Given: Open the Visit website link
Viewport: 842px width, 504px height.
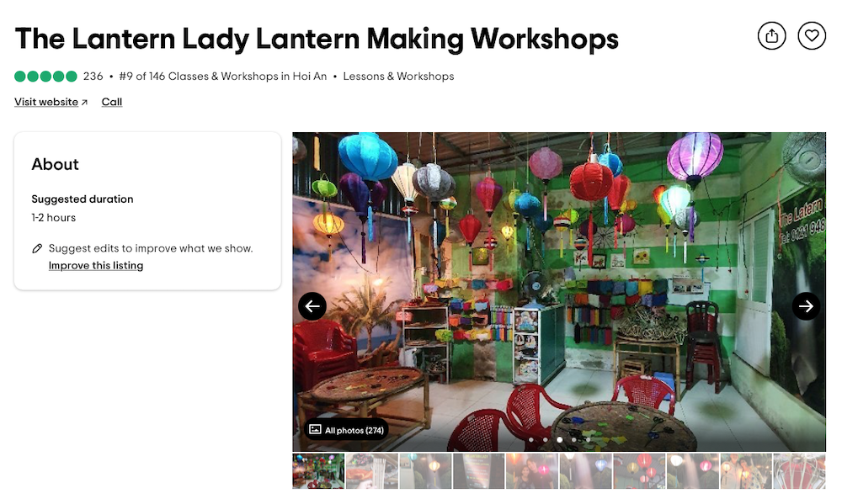Looking at the screenshot, I should tap(51, 102).
